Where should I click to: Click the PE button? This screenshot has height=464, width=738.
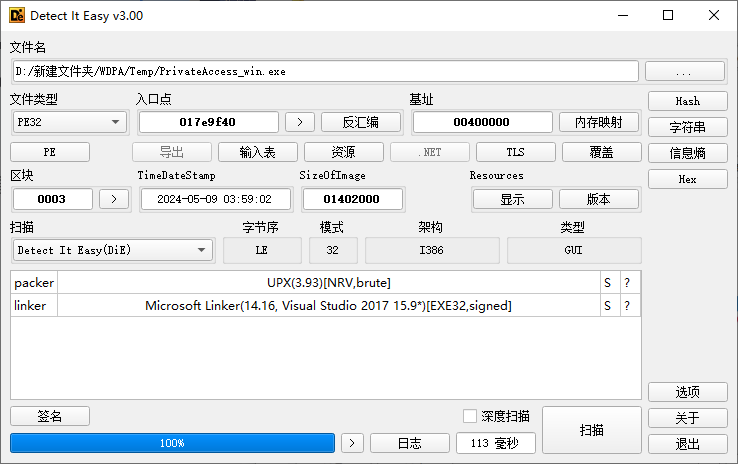click(x=50, y=152)
